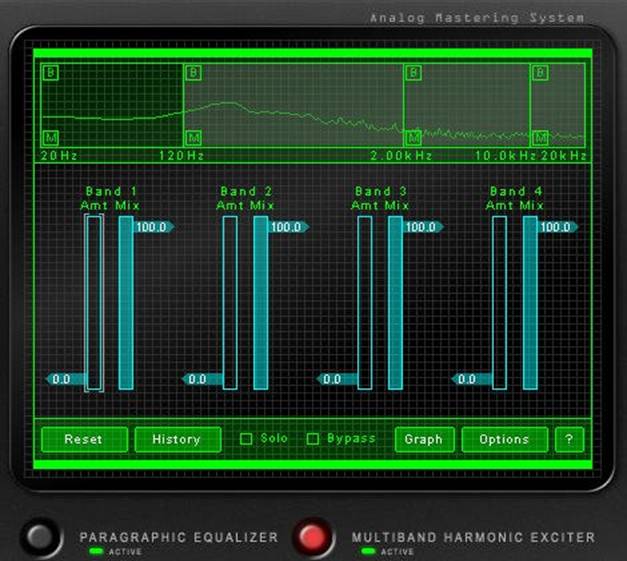Image resolution: width=627 pixels, height=561 pixels.
Task: Enable the Solo checkbox
Action: (246, 439)
